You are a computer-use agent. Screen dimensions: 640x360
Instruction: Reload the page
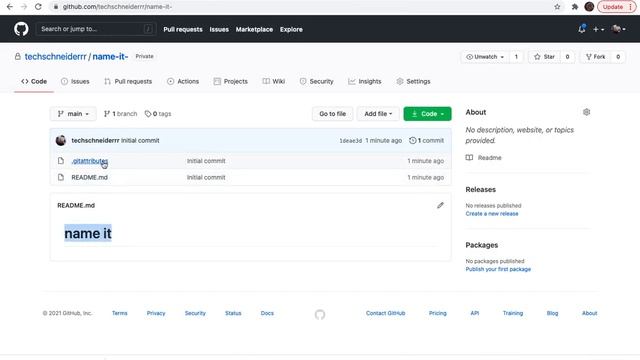[38, 7]
